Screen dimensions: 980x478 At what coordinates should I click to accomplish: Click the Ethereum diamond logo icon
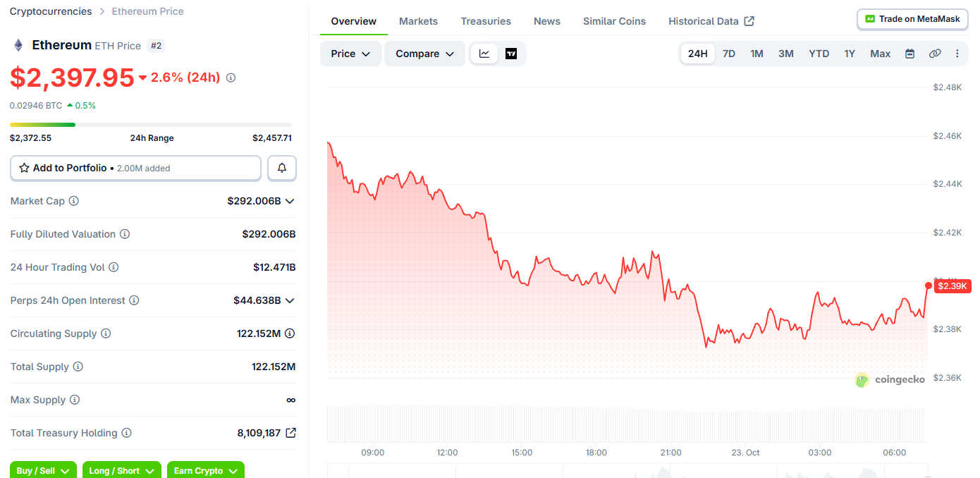[18, 45]
